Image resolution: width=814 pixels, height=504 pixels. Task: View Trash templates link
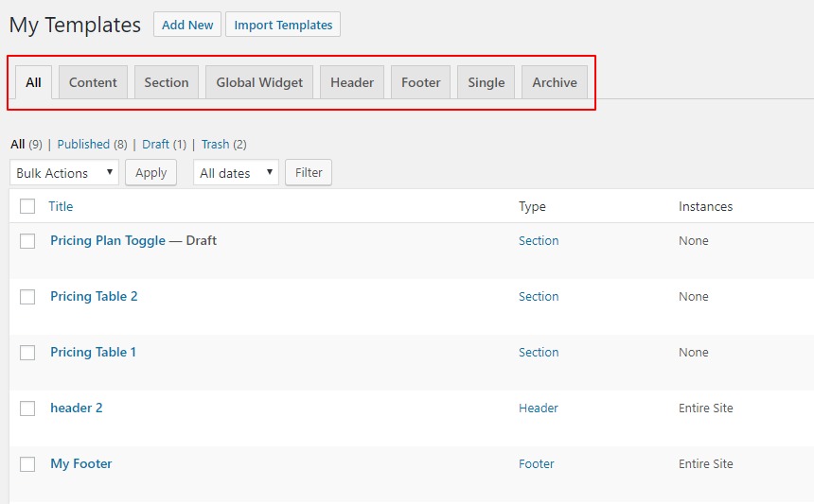click(x=215, y=145)
